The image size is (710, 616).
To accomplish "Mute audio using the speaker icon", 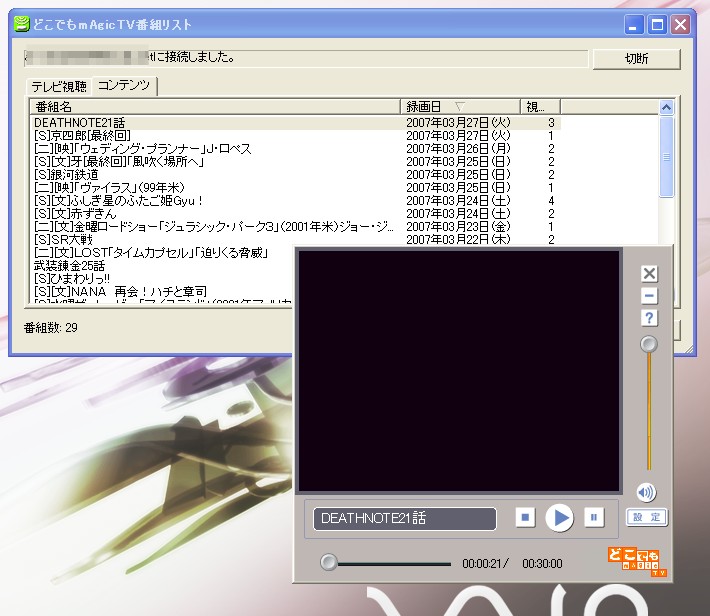I will [646, 492].
